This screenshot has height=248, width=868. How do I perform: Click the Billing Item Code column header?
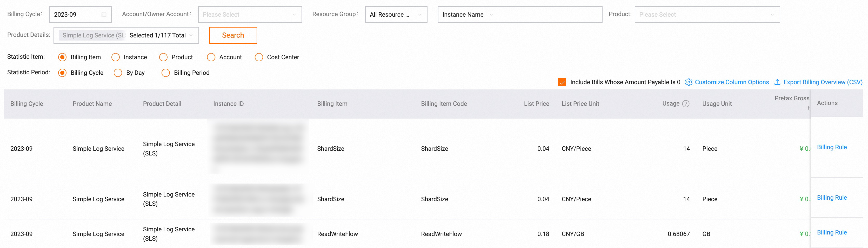(444, 103)
